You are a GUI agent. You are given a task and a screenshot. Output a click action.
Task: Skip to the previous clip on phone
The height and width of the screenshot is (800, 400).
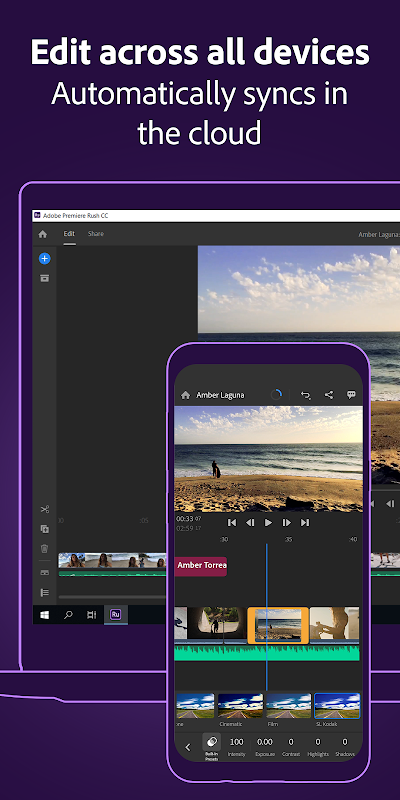coord(232,522)
